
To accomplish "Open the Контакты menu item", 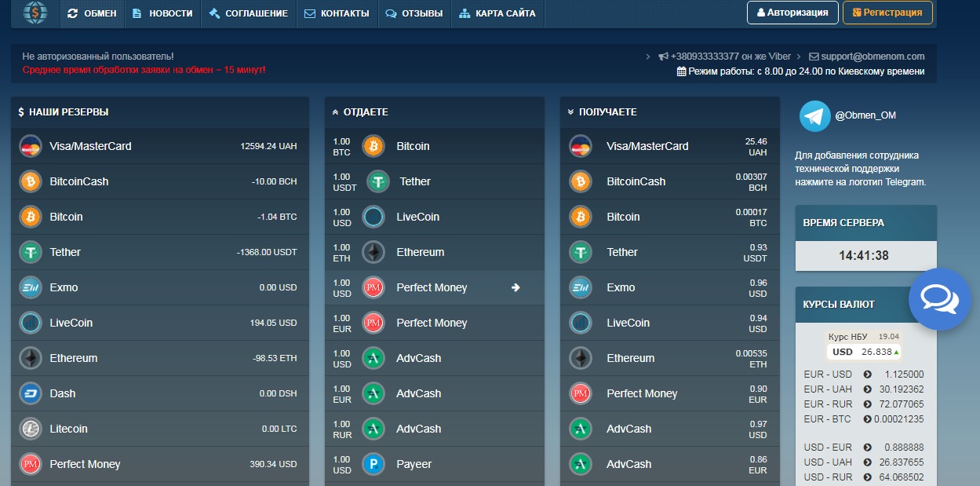I will coord(337,13).
